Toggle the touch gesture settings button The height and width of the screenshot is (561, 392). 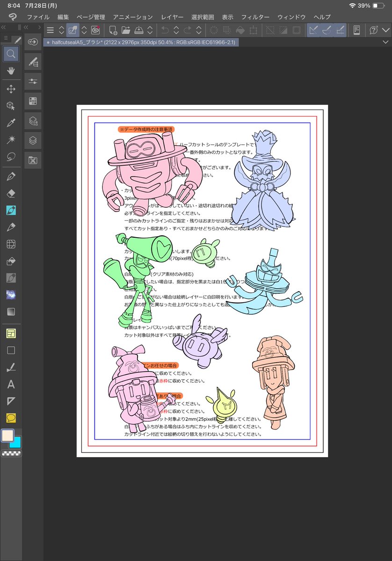[73, 30]
